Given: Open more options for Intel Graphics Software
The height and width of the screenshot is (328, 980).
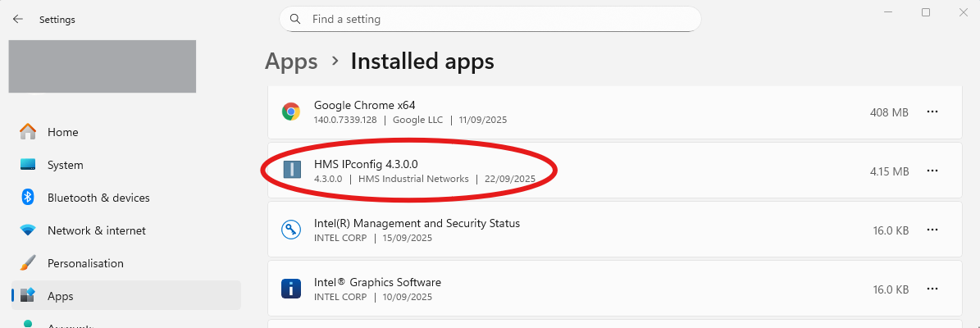Looking at the screenshot, I should tap(932, 289).
